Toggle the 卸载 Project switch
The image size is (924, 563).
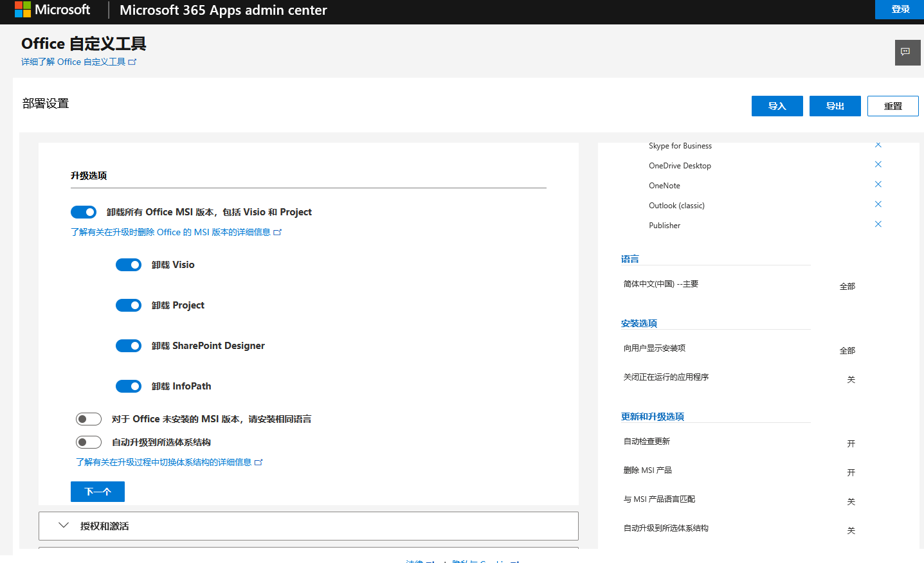tap(129, 305)
